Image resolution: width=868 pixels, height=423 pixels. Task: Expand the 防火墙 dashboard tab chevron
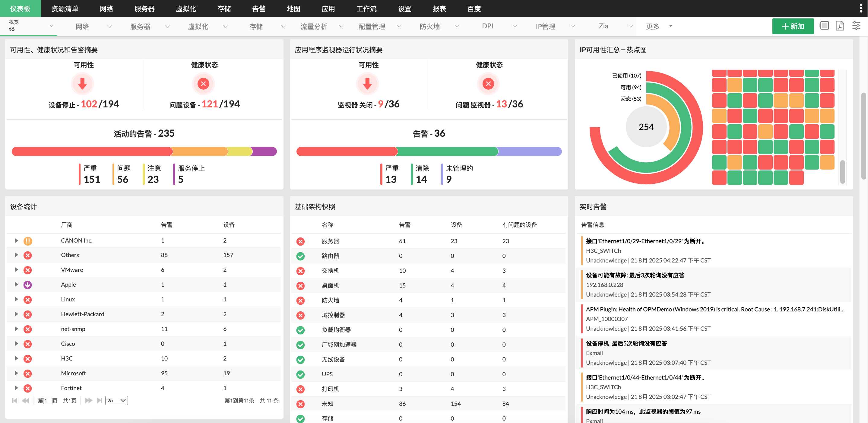(x=457, y=26)
